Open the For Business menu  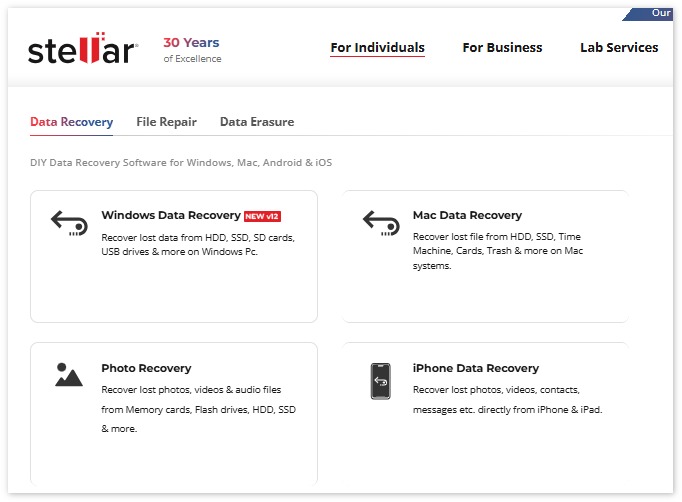point(502,47)
